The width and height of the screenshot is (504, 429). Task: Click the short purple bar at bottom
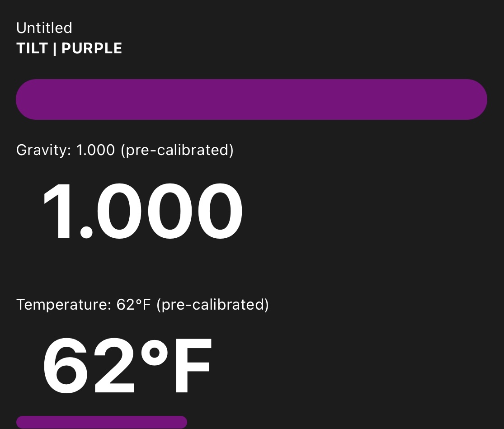102,422
